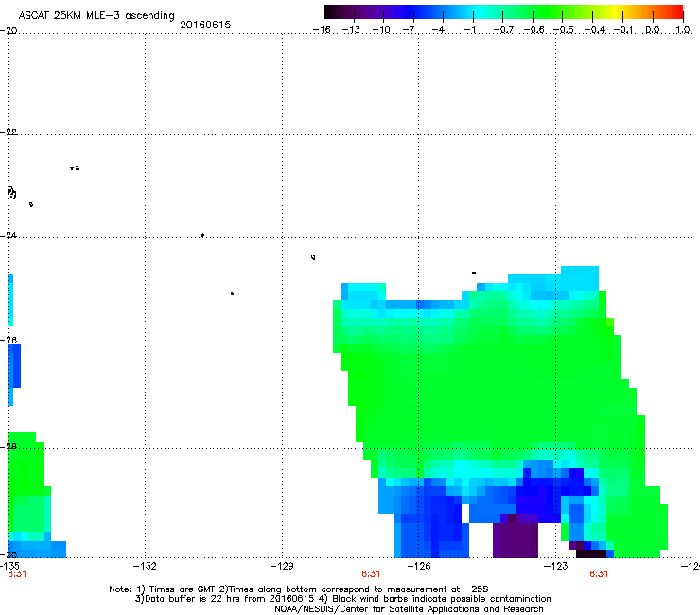Image resolution: width=700 pixels, height=615 pixels.
Task: Click the '-0.7' color scale label
Action: 503,30
